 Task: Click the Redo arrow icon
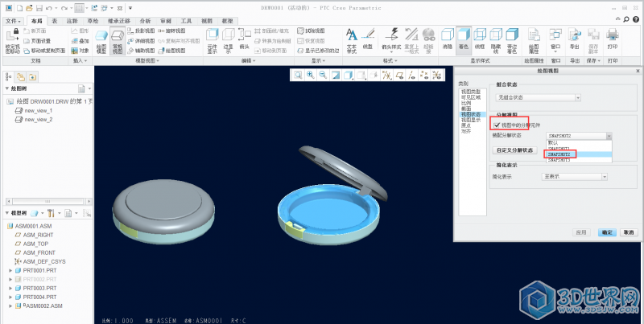(x=64, y=8)
